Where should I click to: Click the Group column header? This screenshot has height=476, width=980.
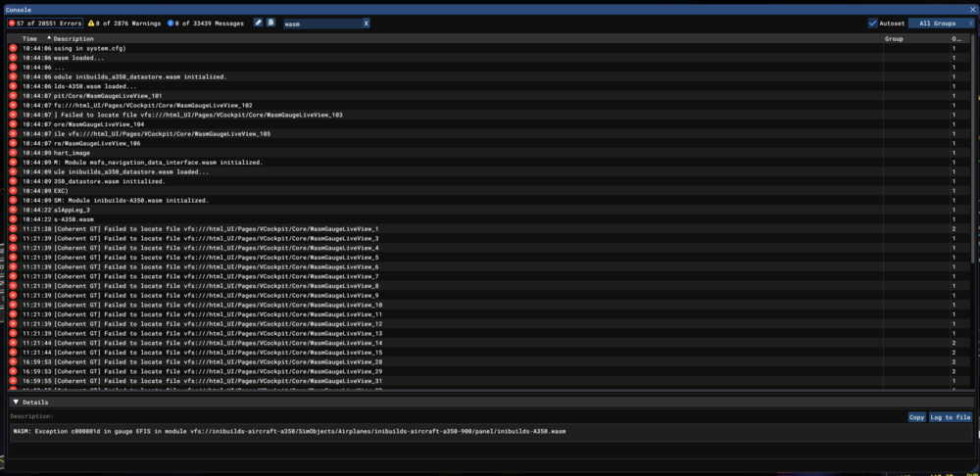(894, 39)
